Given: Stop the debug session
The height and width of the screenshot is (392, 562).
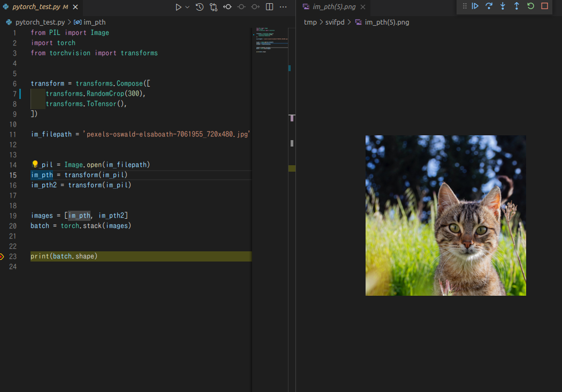Looking at the screenshot, I should pyautogui.click(x=544, y=6).
